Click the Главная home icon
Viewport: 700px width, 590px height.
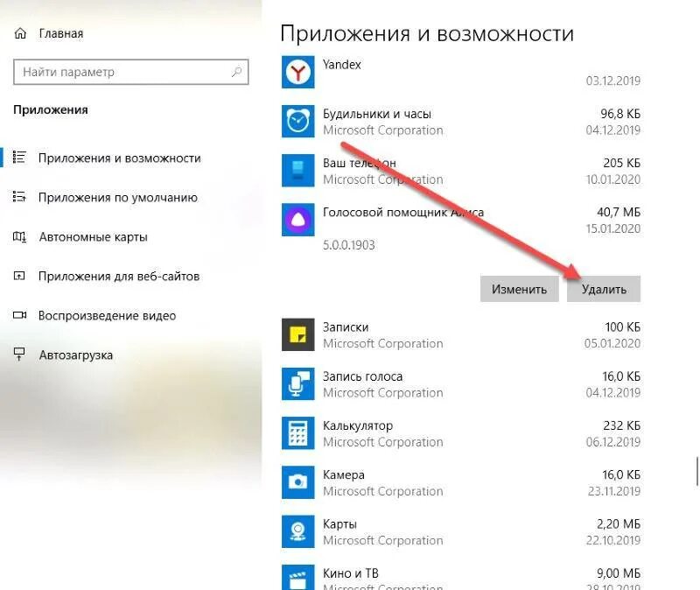point(20,33)
